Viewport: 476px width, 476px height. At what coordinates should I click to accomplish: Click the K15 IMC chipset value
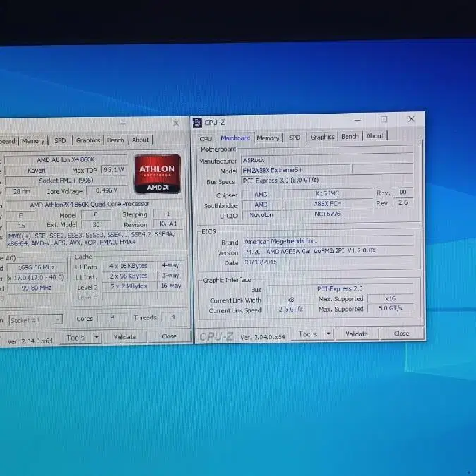[327, 193]
